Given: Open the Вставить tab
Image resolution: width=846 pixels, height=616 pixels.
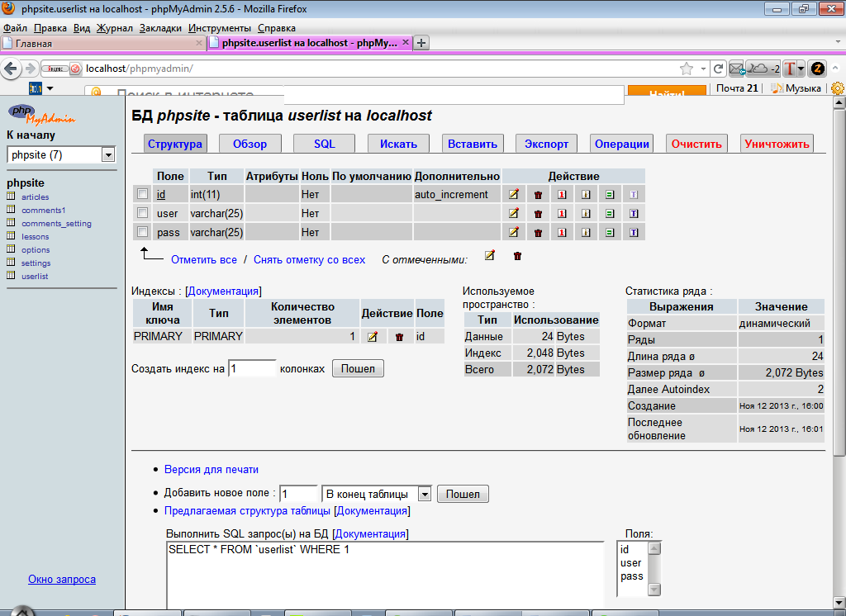Looking at the screenshot, I should click(473, 144).
